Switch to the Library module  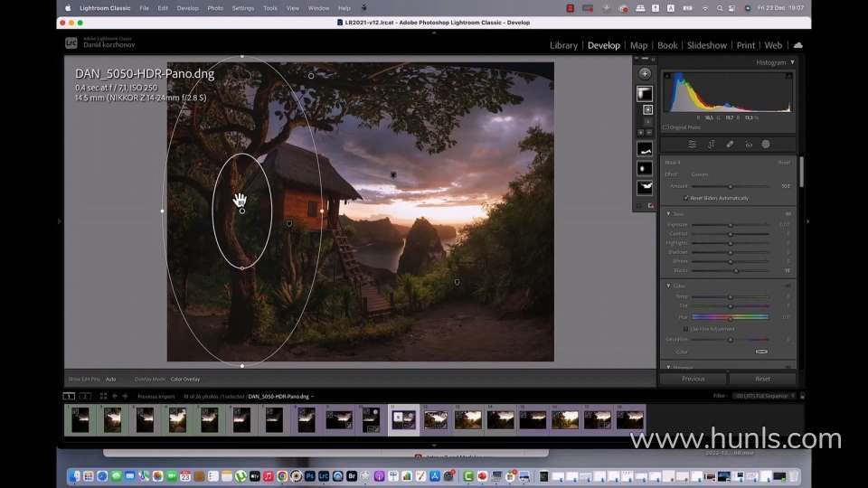click(563, 45)
